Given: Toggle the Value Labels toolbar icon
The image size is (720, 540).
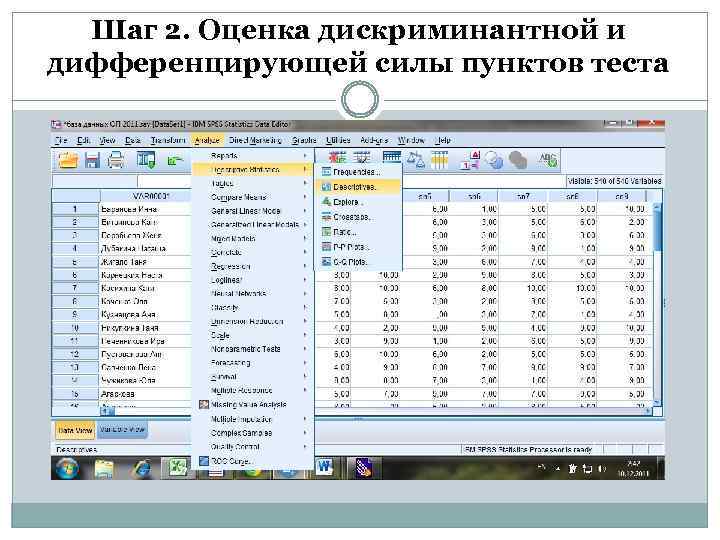Looking at the screenshot, I should coord(470,160).
